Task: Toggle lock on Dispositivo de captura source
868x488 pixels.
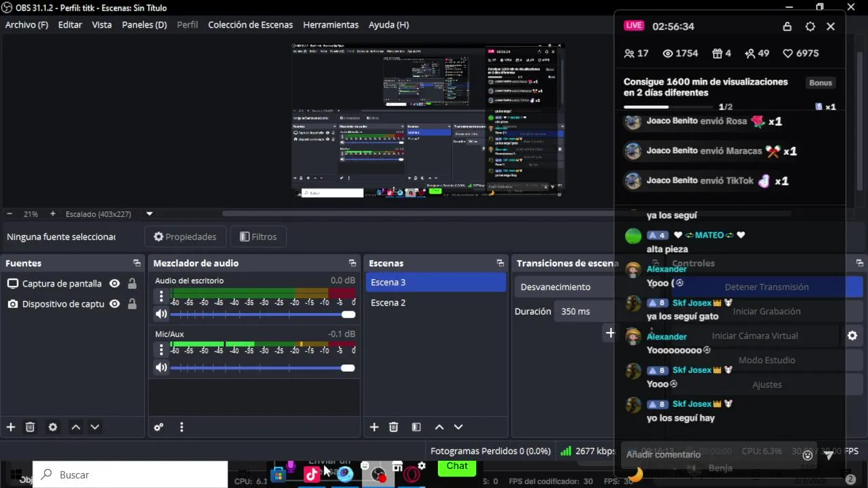Action: click(132, 304)
